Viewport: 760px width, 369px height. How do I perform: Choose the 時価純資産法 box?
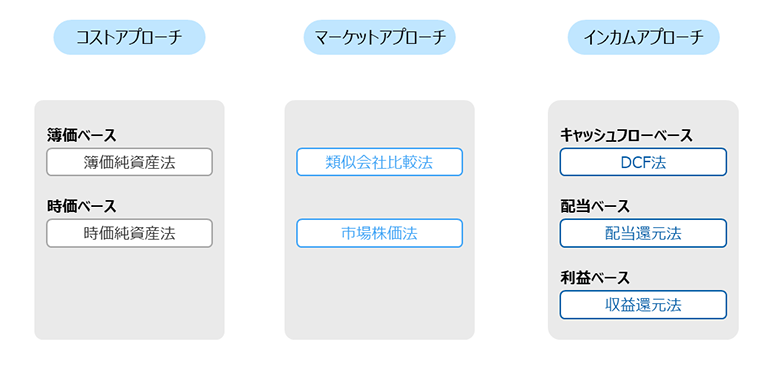click(x=129, y=233)
